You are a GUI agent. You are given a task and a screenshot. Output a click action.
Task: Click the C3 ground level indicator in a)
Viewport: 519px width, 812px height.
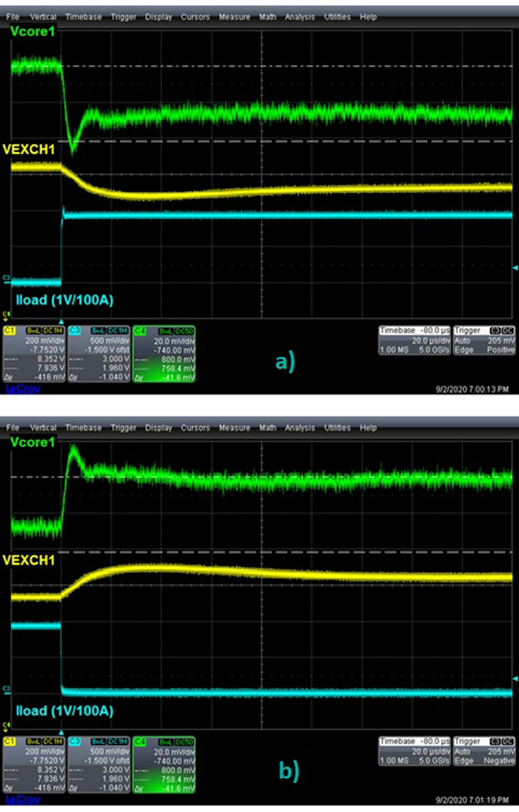pyautogui.click(x=6, y=279)
